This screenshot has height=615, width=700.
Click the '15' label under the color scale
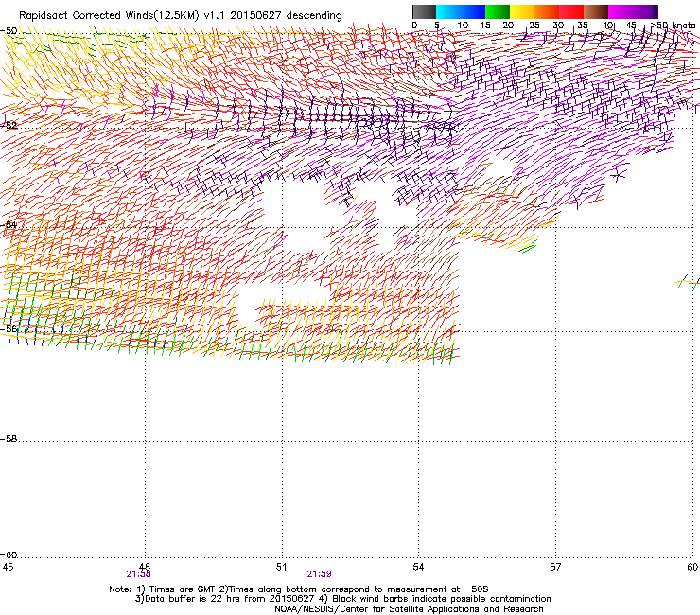[485, 26]
